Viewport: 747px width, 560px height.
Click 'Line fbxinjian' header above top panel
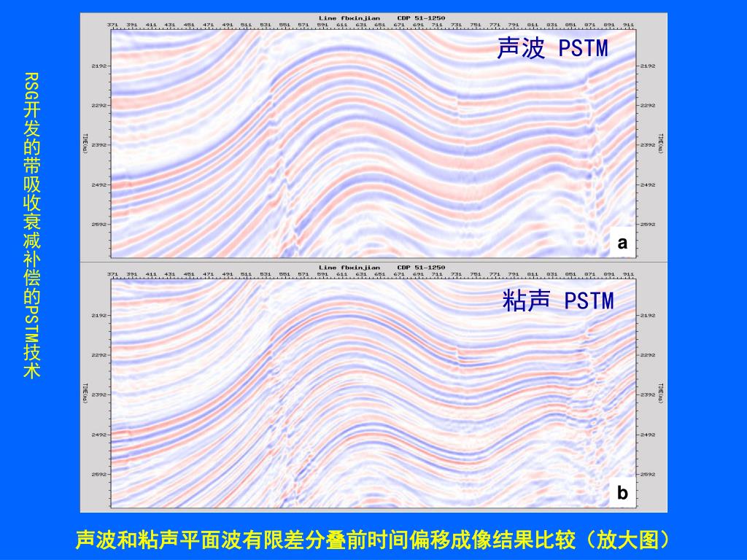349,18
